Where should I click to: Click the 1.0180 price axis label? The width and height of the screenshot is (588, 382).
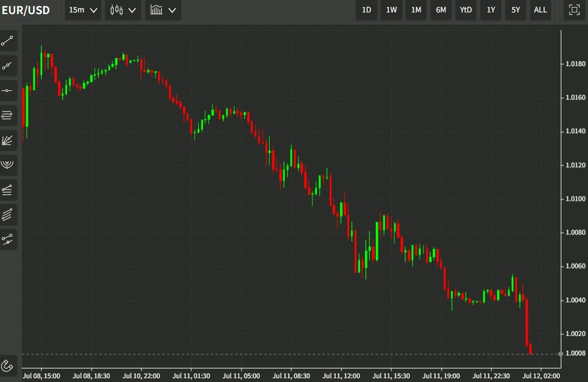point(576,64)
